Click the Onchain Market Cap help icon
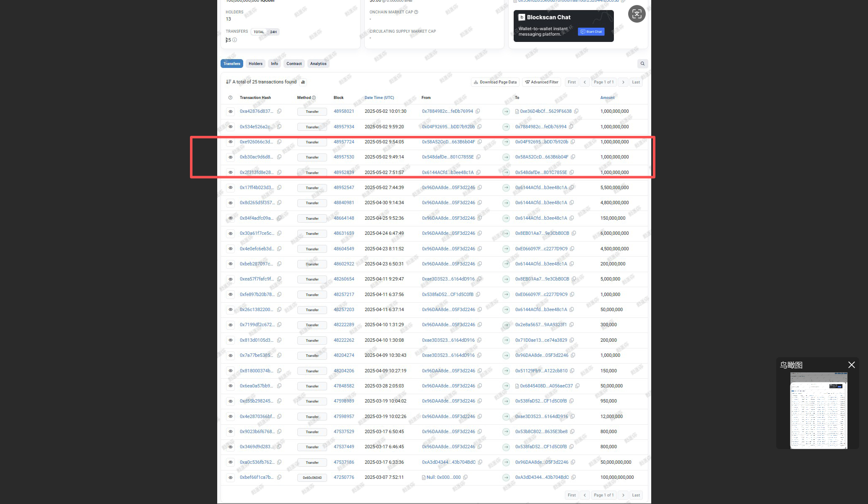This screenshot has width=868, height=504. [416, 12]
